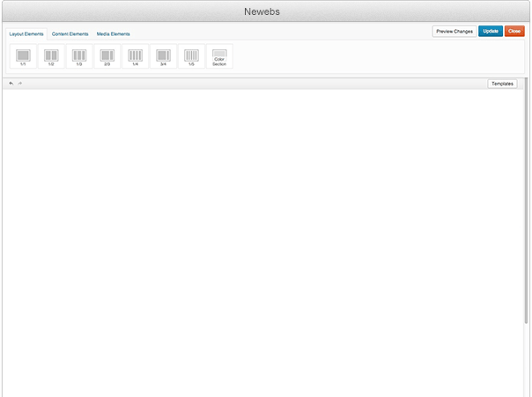Click the Newebs title bar text
The height and width of the screenshot is (397, 532).
click(265, 11)
